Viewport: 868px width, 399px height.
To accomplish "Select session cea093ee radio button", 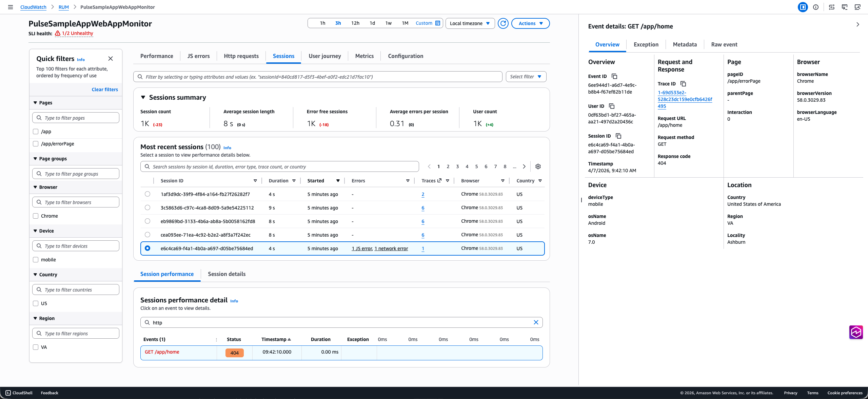I will [147, 235].
